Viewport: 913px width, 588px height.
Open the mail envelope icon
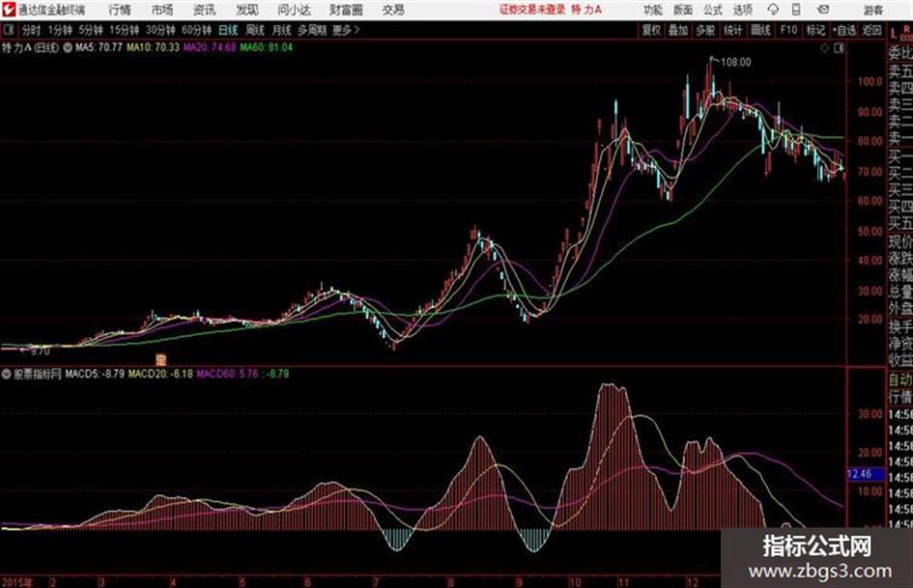(x=823, y=10)
